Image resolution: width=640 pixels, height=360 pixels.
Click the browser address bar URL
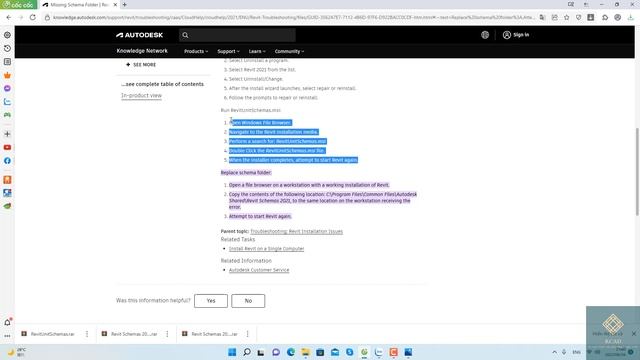coord(293,18)
